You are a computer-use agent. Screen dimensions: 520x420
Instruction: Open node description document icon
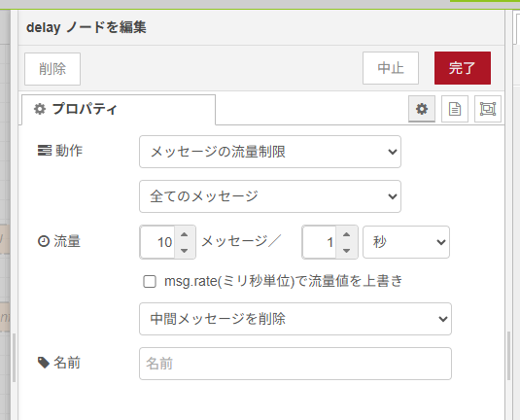pos(455,109)
